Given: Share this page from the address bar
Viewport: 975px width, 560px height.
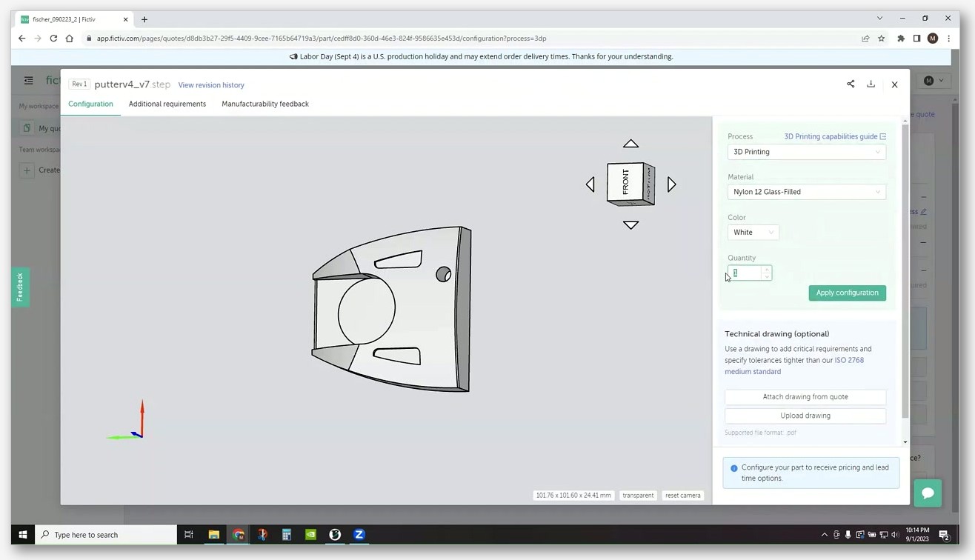Looking at the screenshot, I should (x=865, y=39).
